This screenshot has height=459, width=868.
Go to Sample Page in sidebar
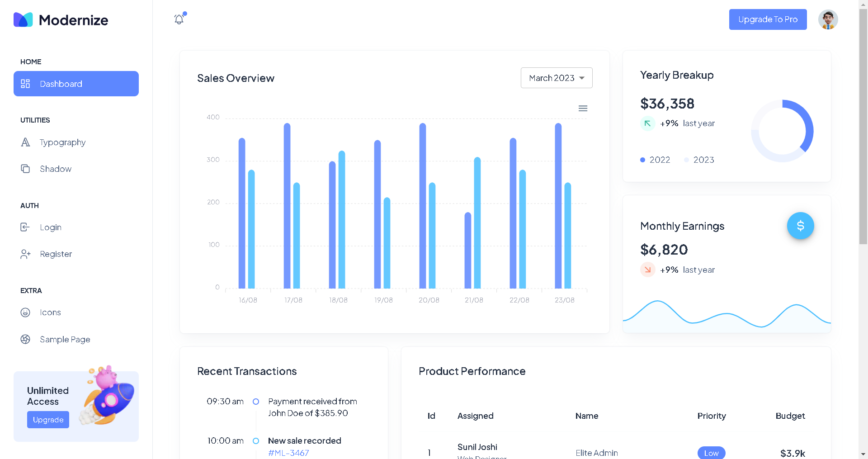[65, 340]
